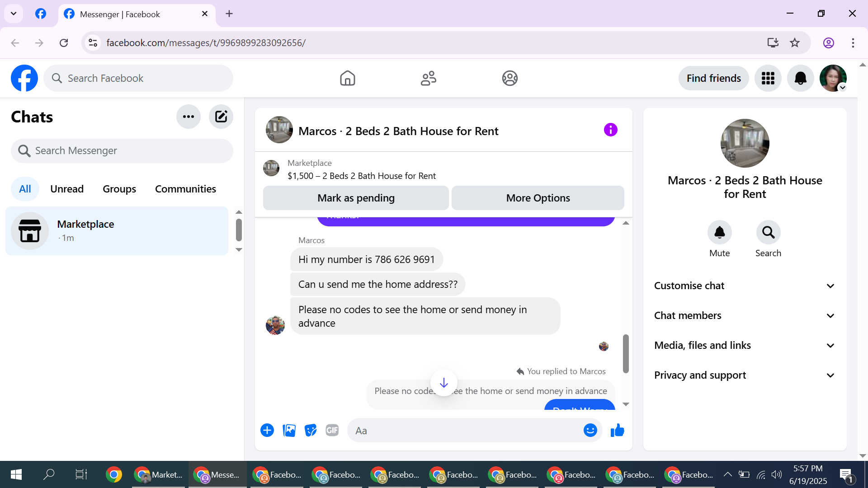Open the emoji picker in message box
Screen dimensions: 868x488
click(x=590, y=430)
